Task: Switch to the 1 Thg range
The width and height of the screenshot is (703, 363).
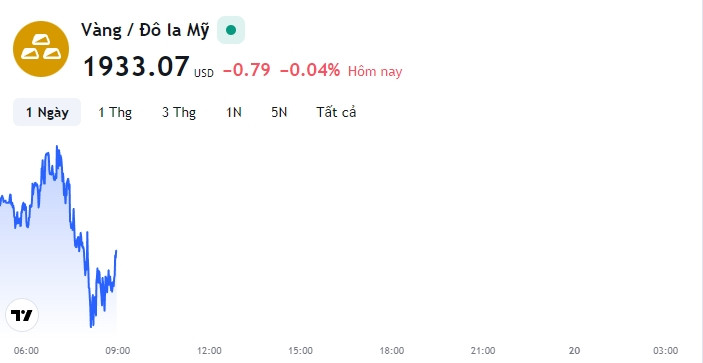Action: tap(115, 112)
